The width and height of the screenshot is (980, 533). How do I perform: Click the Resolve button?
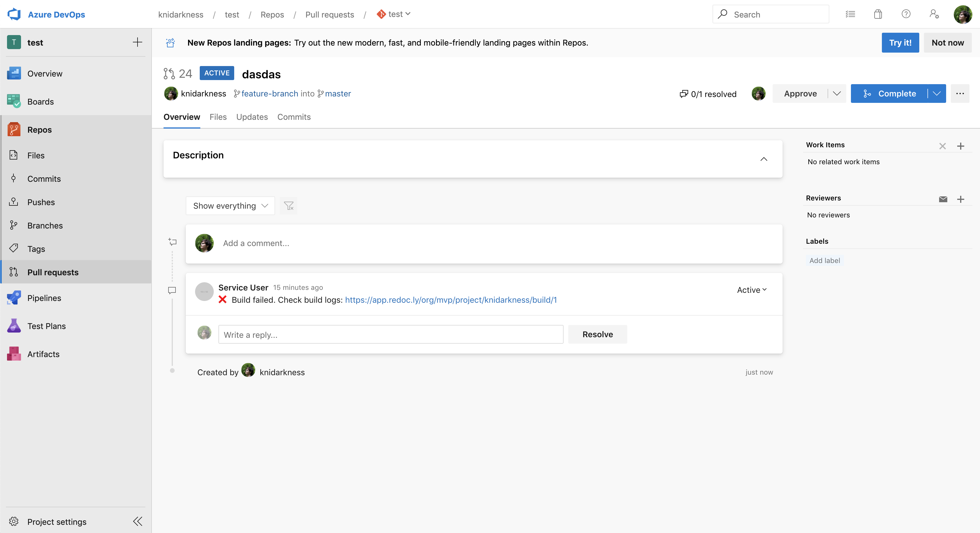[598, 334]
